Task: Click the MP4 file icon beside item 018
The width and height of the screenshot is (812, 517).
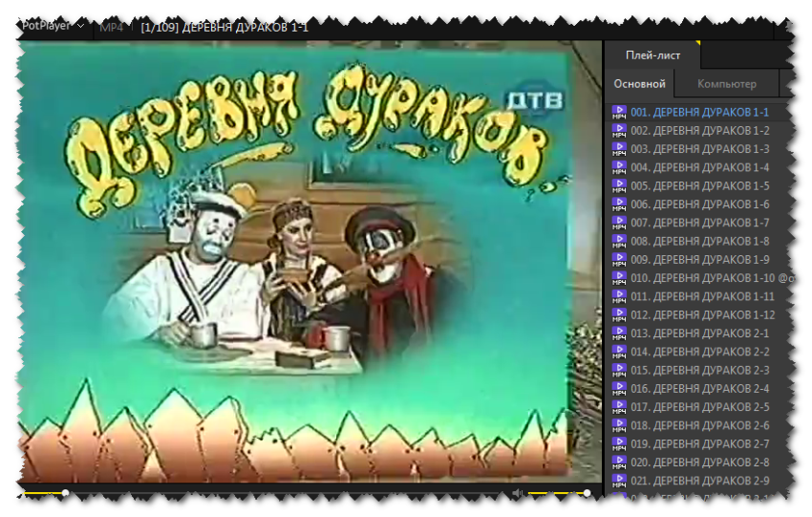Action: tap(619, 426)
